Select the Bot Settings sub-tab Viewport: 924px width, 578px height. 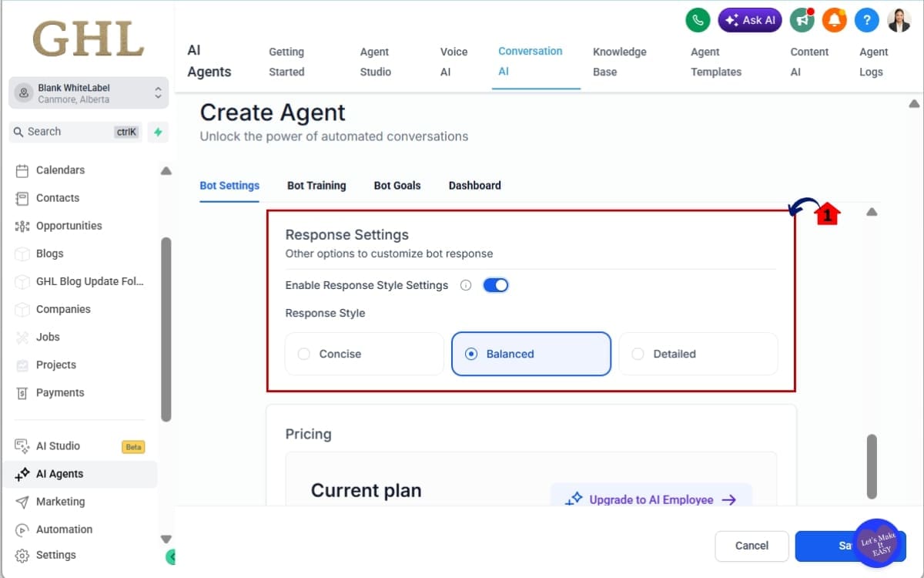click(229, 186)
